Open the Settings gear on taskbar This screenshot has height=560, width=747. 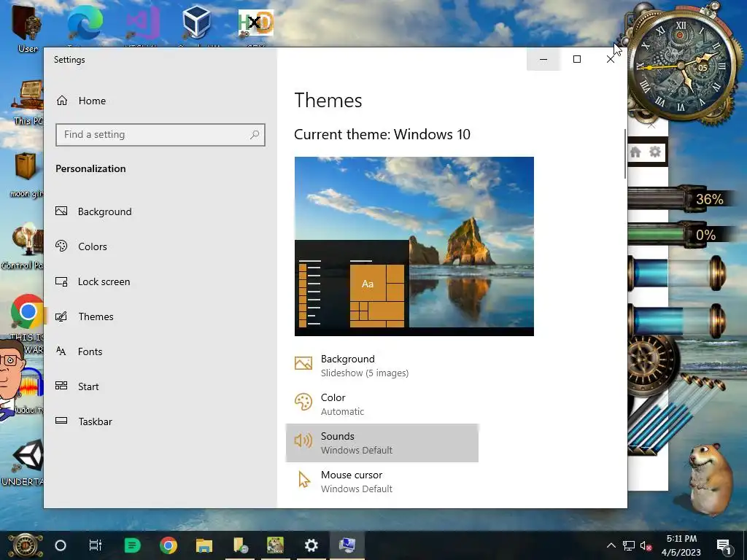[x=311, y=545]
